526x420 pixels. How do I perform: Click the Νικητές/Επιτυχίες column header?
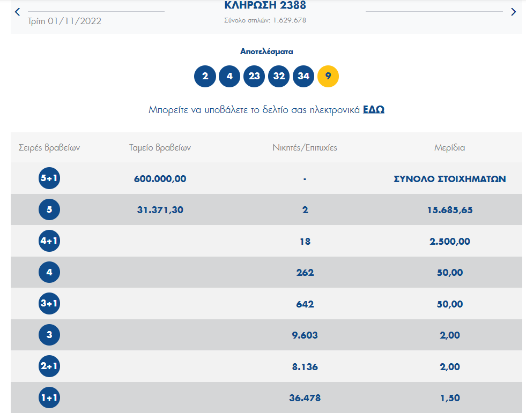coord(305,147)
